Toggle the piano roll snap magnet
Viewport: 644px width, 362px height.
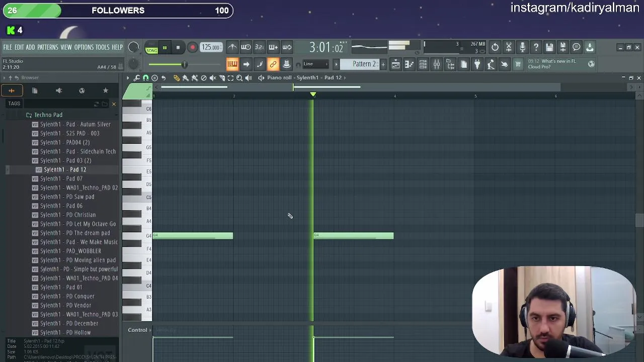point(145,77)
